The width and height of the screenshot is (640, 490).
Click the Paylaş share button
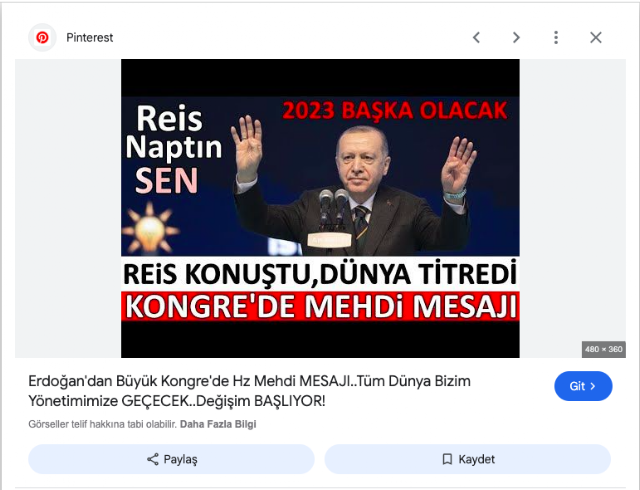pos(171,459)
